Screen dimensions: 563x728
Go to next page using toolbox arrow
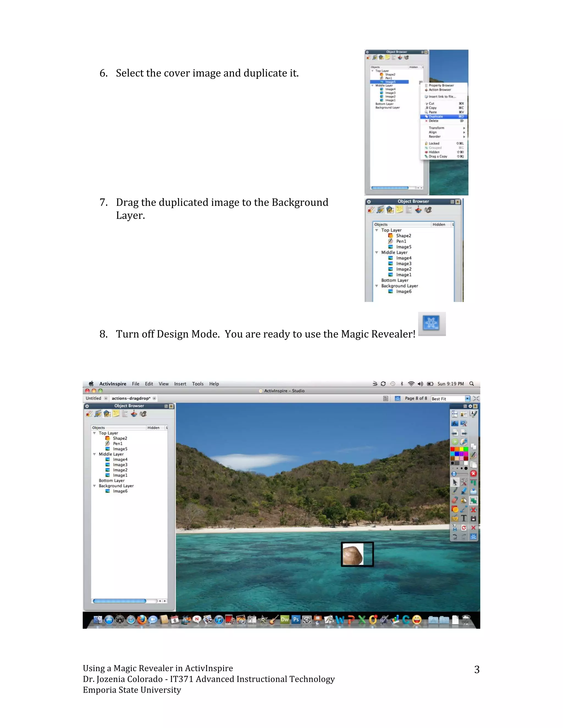464,433
